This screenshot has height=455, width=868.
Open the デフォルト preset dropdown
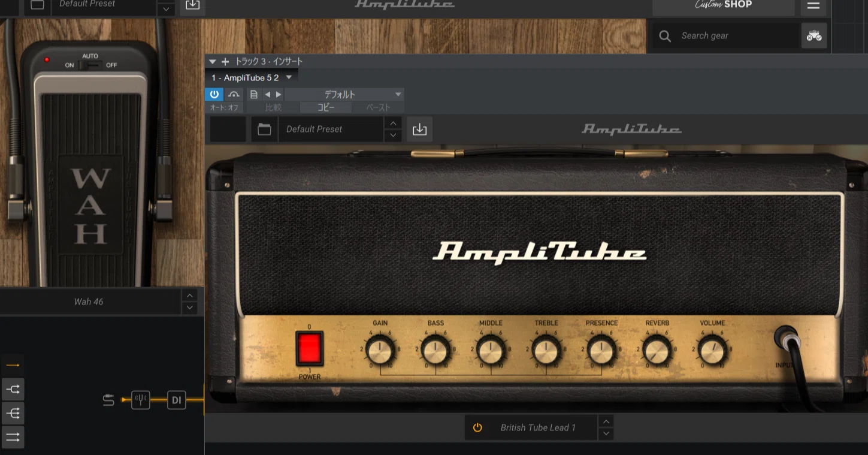344,95
